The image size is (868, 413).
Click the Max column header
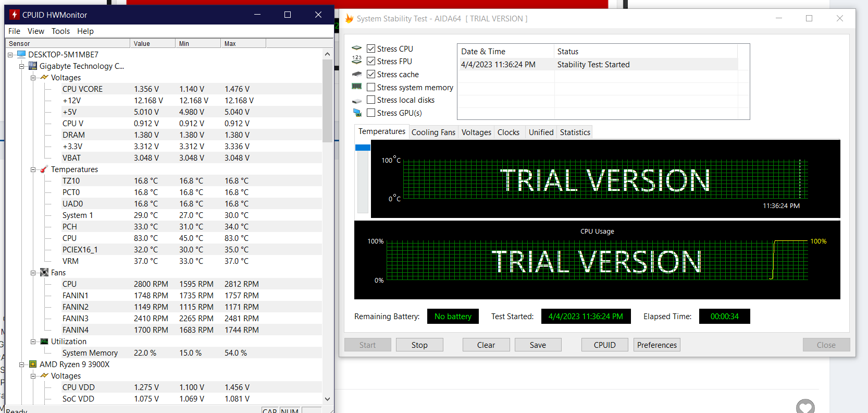tap(243, 43)
